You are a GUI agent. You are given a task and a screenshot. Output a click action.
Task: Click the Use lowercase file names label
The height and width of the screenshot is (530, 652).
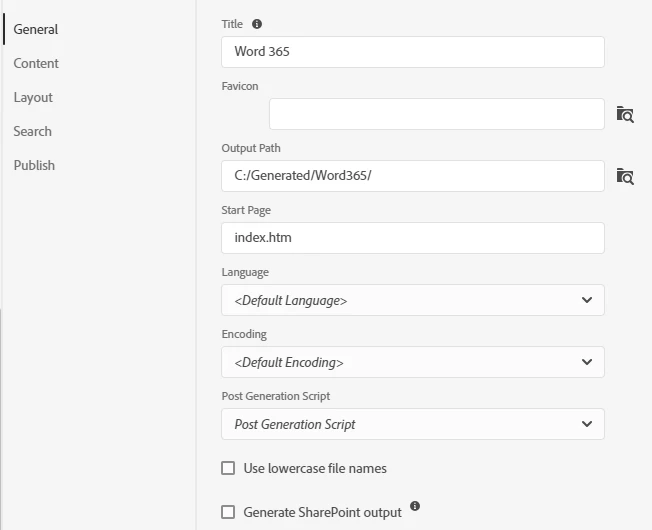click(x=315, y=468)
